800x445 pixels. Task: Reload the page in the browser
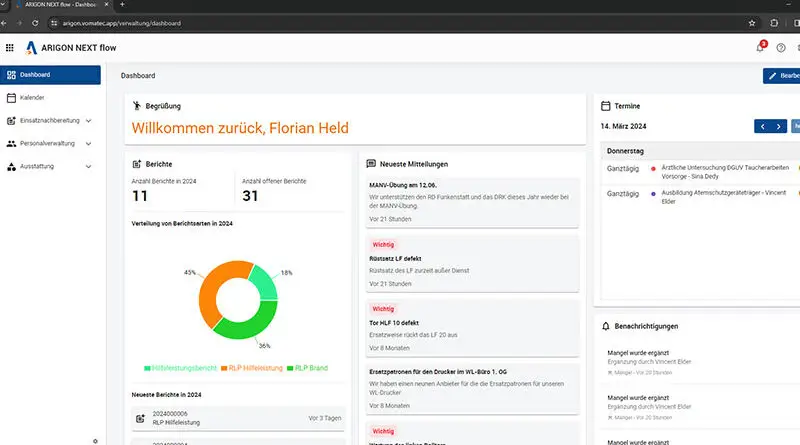click(x=35, y=23)
